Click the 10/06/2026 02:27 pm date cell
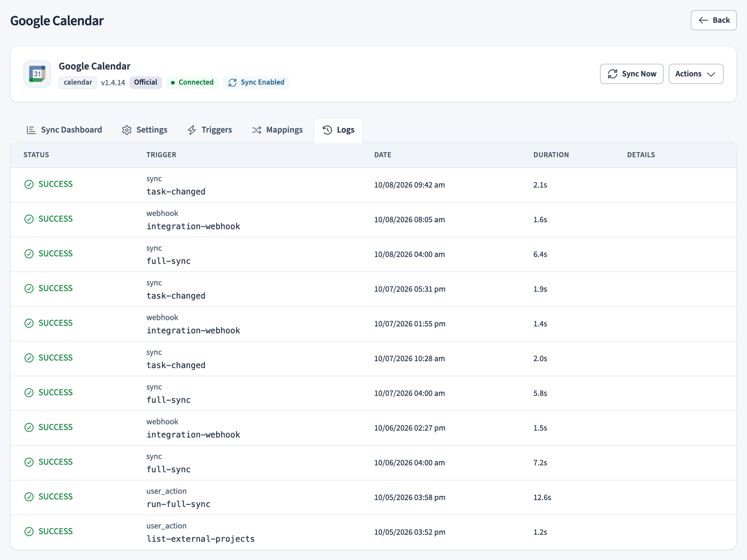 click(x=409, y=428)
